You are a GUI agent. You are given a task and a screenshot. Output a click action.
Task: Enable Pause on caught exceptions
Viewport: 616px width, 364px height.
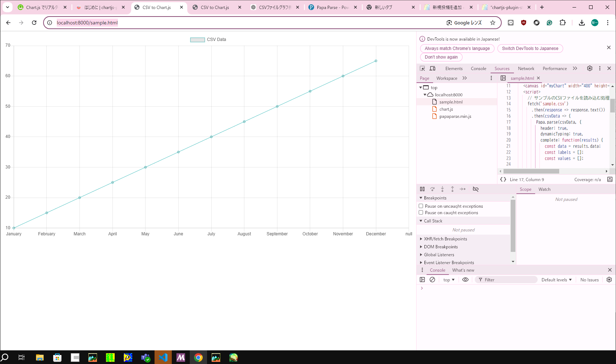click(x=421, y=212)
